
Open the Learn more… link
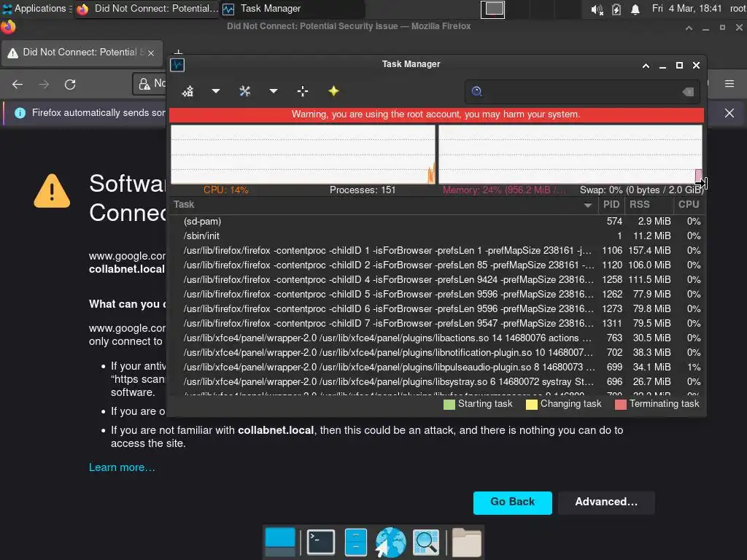click(x=122, y=467)
